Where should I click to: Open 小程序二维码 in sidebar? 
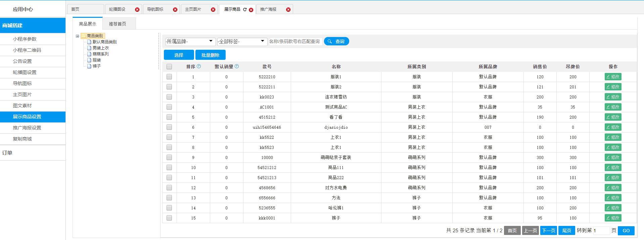pos(33,50)
